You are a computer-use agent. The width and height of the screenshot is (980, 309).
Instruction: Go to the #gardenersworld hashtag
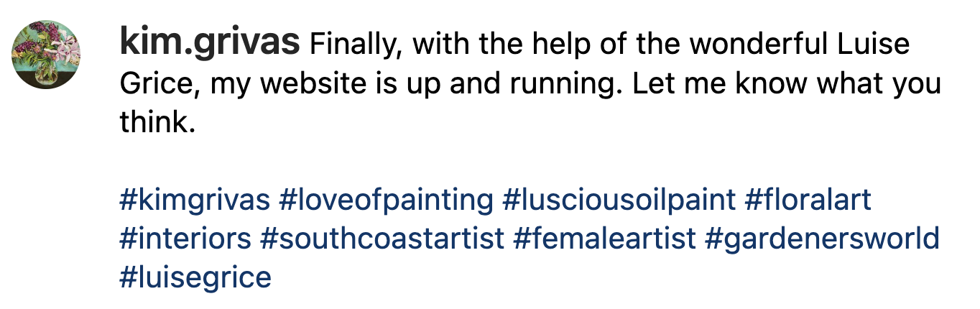[x=822, y=238]
